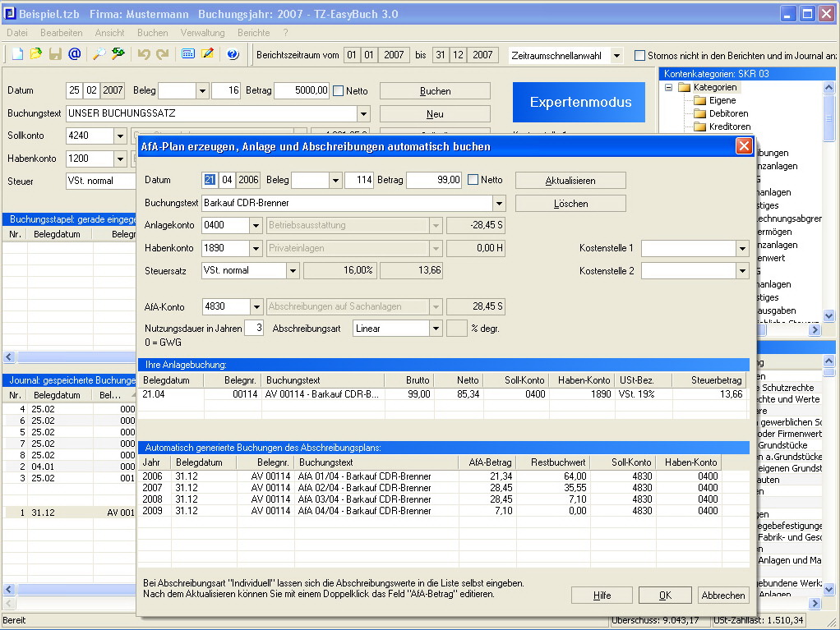Click the Aktualisieren button

(x=570, y=180)
